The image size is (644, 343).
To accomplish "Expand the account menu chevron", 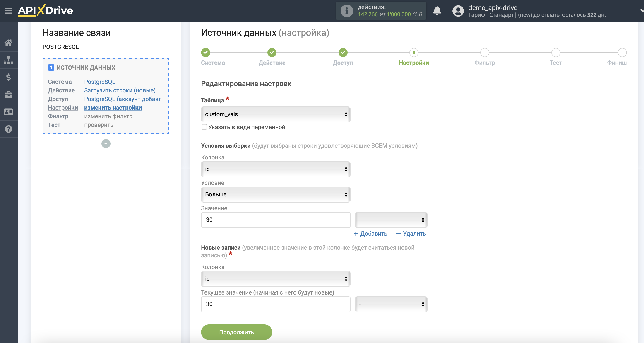I will click(642, 11).
